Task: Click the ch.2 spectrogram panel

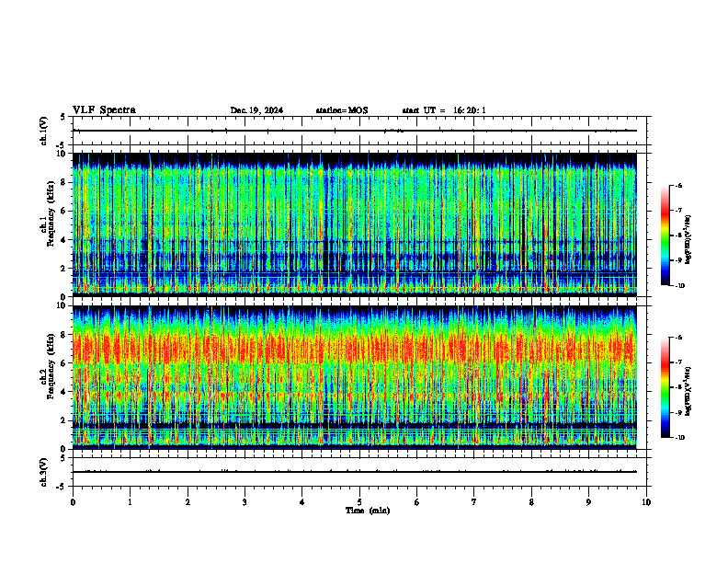Action: [x=355, y=377]
